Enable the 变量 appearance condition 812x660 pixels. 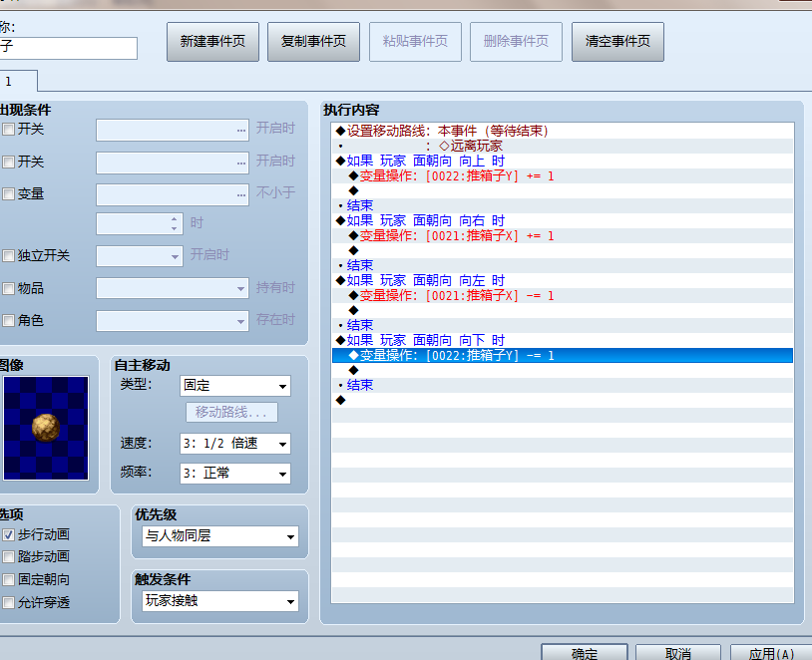coord(8,194)
